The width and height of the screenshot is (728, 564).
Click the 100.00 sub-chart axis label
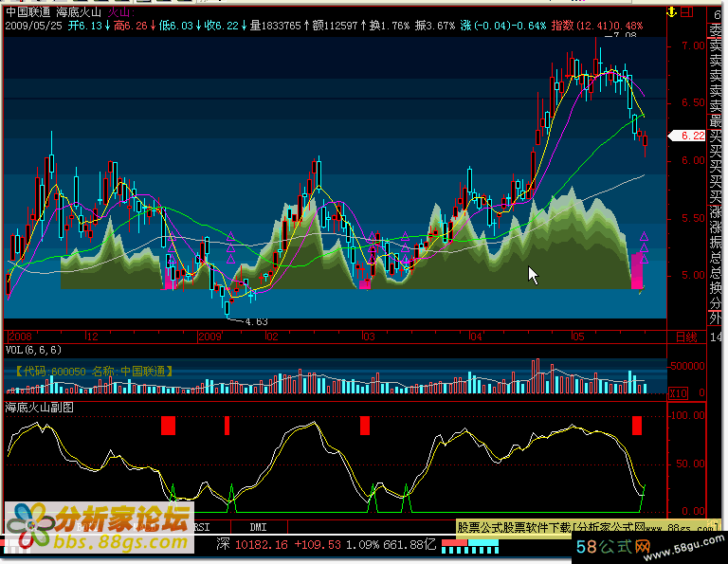687,415
